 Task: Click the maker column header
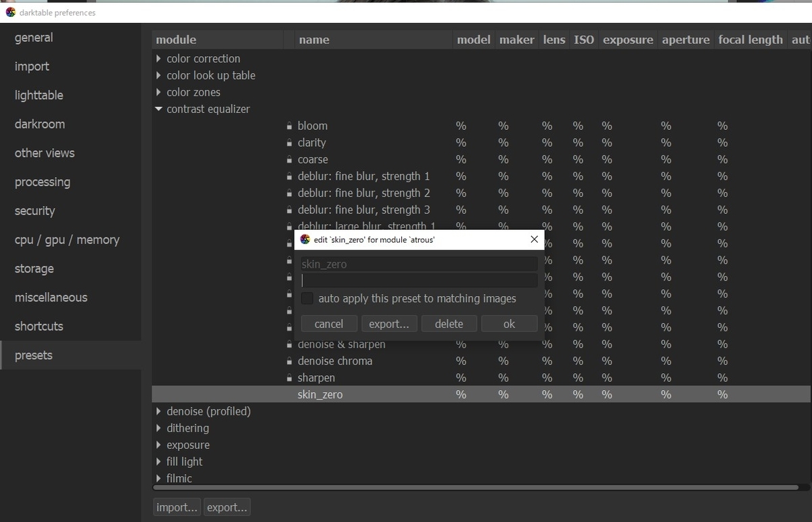tap(517, 40)
